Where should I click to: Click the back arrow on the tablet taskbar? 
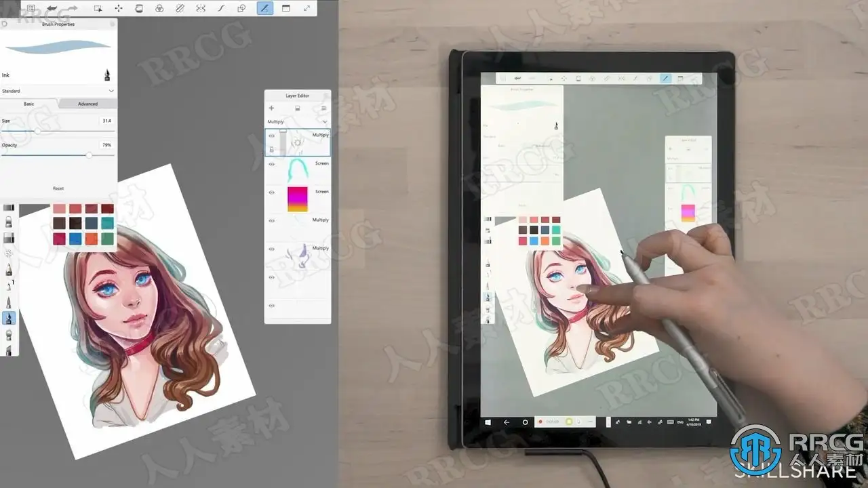[507, 422]
